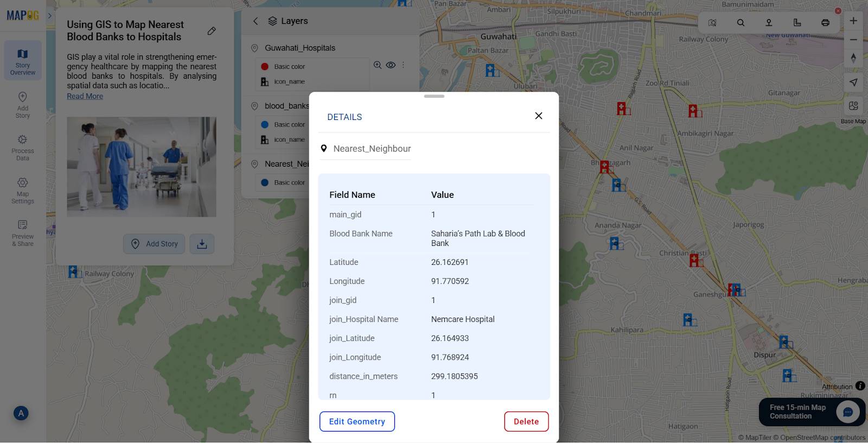
Task: Toggle Guwahati_Hospitals layer visibility
Action: click(x=391, y=65)
